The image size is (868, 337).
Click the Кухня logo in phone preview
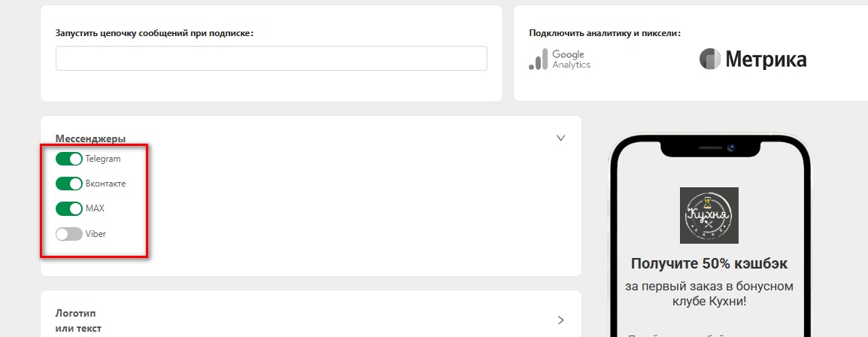tap(709, 215)
